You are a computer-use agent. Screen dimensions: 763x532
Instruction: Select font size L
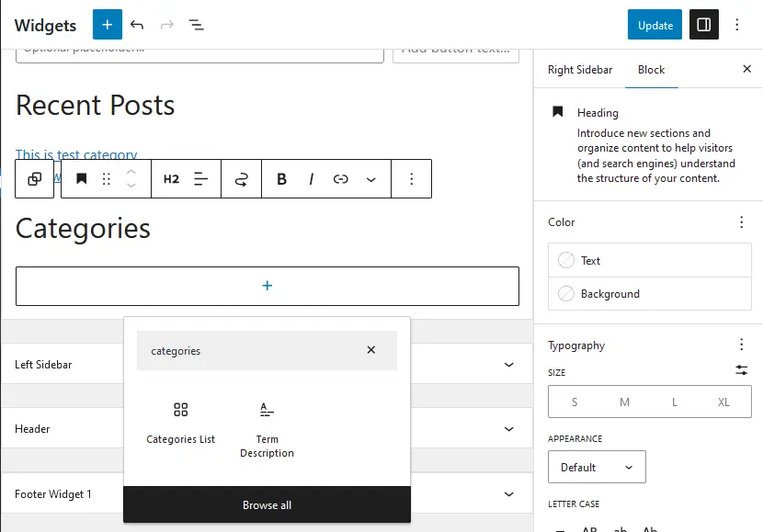point(675,402)
